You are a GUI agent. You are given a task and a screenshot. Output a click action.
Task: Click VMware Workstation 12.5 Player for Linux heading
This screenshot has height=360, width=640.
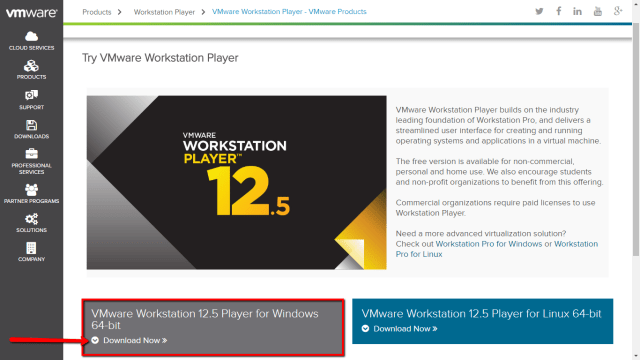coord(481,313)
